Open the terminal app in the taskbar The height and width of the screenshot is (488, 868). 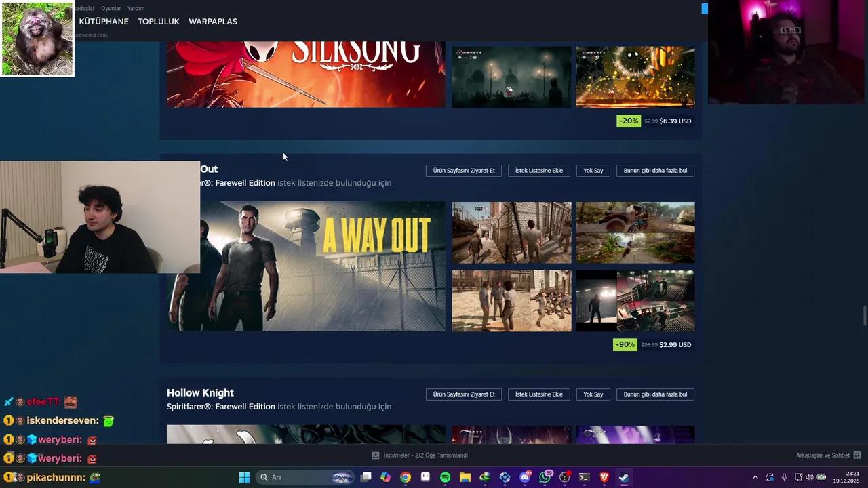[584, 477]
